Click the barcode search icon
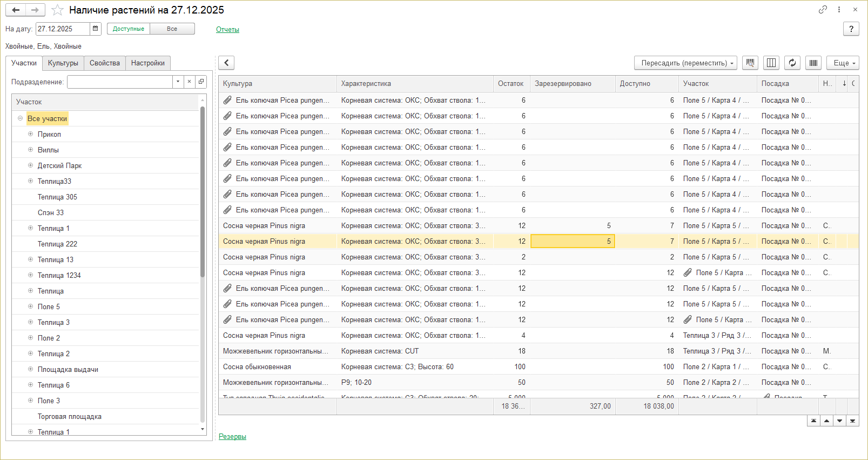The width and height of the screenshot is (868, 460). click(750, 63)
